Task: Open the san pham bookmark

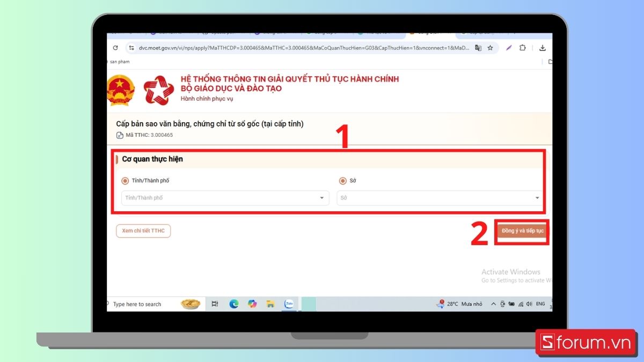Action: (119, 62)
